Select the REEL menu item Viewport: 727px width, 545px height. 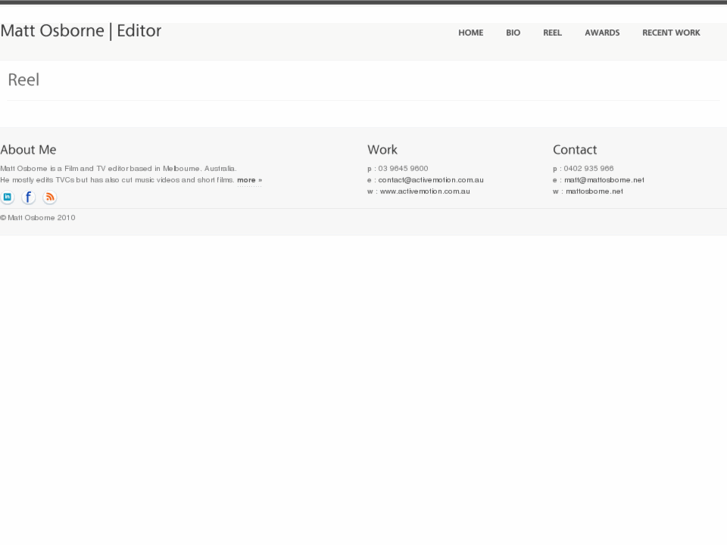[x=552, y=33]
